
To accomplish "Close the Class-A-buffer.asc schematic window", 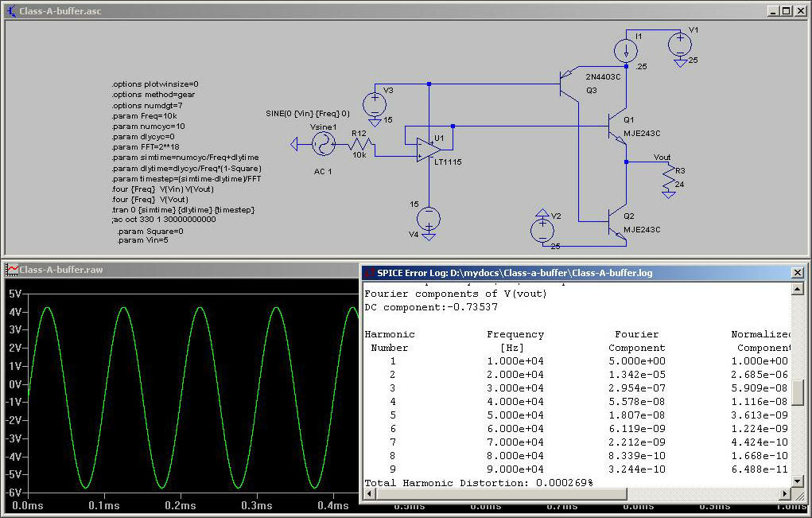I will point(800,10).
